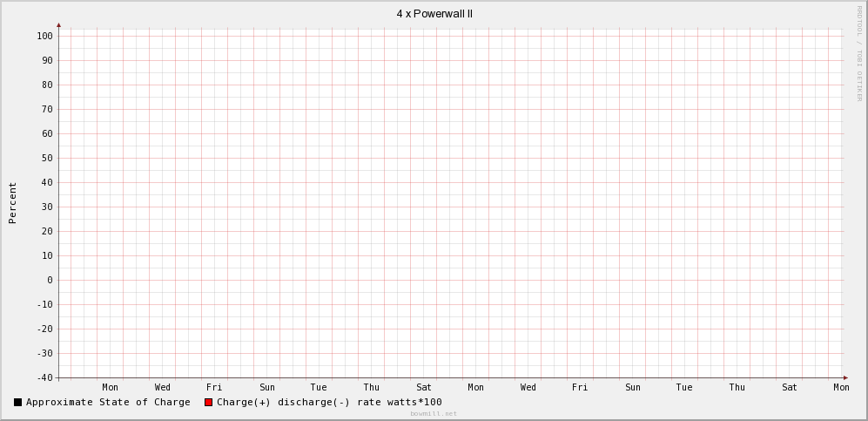The height and width of the screenshot is (421, 868).
Task: Click the y-axis value 30
Action: click(47, 207)
